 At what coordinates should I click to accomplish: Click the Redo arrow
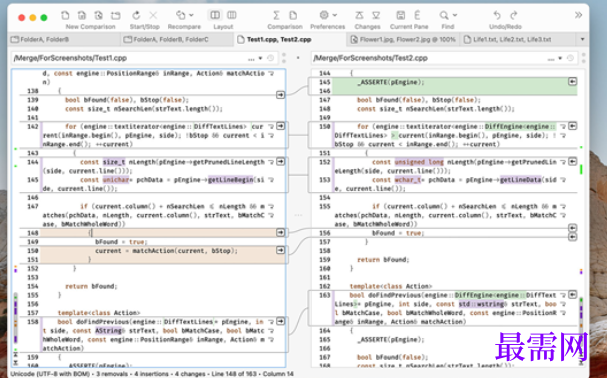[514, 15]
